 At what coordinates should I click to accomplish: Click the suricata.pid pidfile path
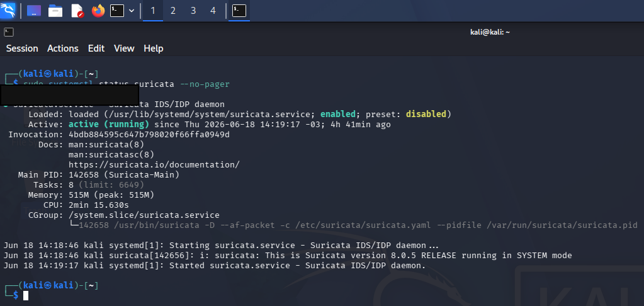coord(562,225)
